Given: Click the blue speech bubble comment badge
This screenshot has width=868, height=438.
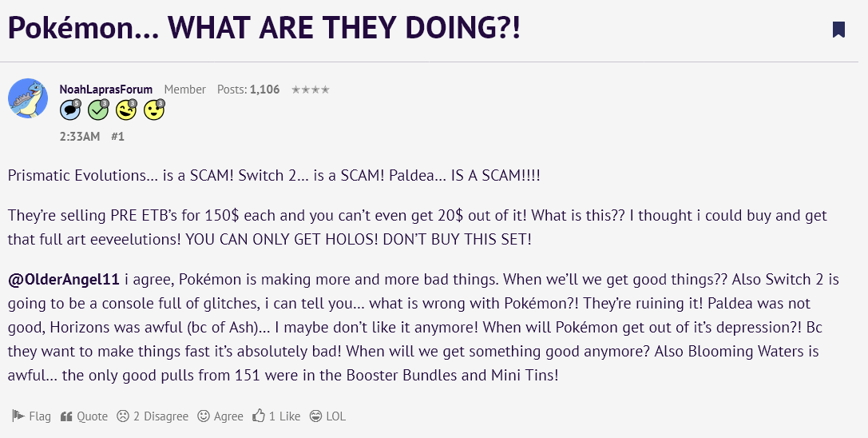Looking at the screenshot, I should (x=70, y=110).
